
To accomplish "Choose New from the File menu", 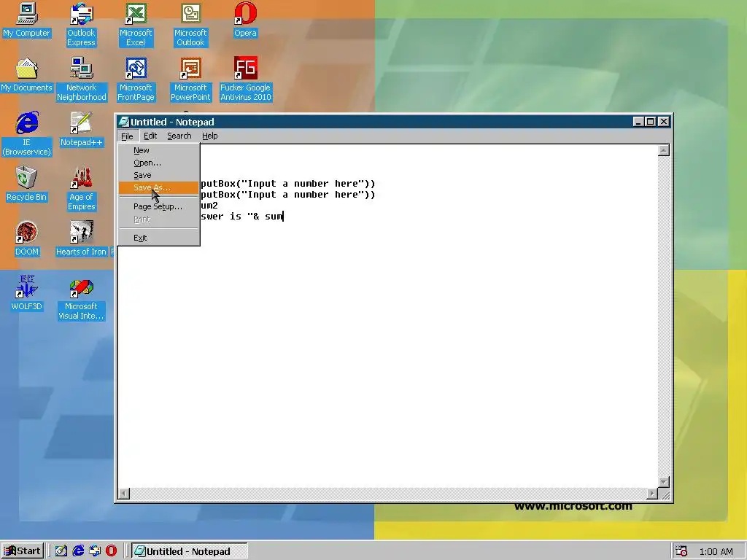I will (158, 150).
